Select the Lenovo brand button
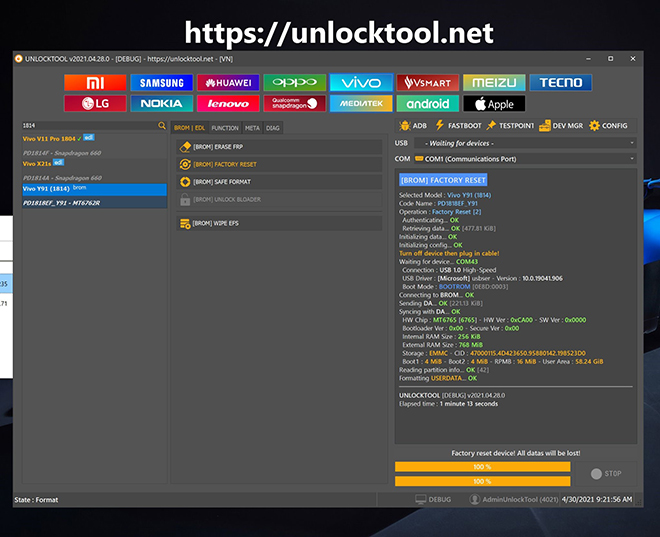 (228, 104)
